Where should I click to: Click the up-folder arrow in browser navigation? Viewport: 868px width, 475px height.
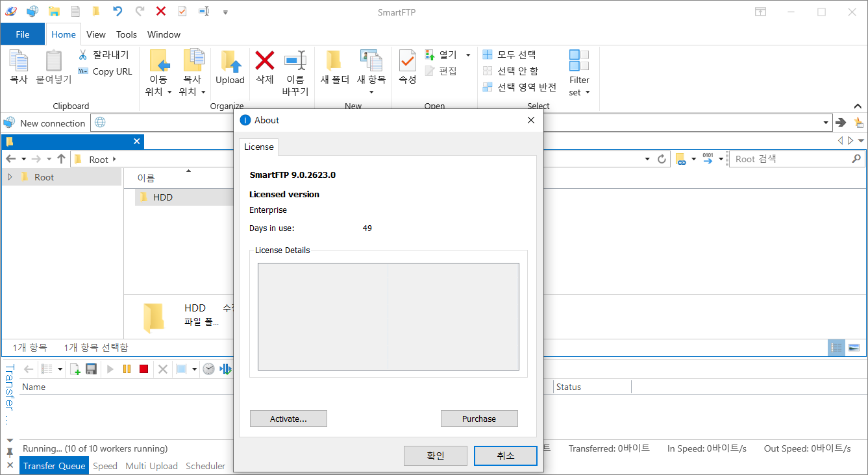pos(62,159)
